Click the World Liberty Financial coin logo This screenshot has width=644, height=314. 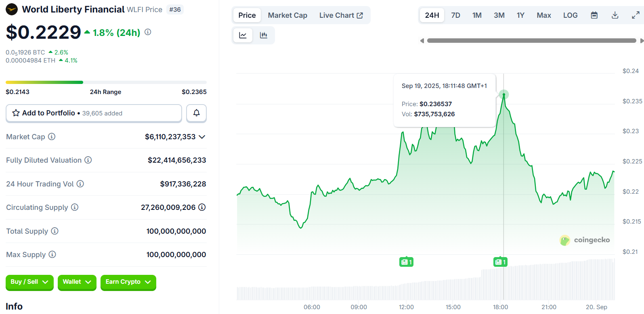tap(12, 9)
